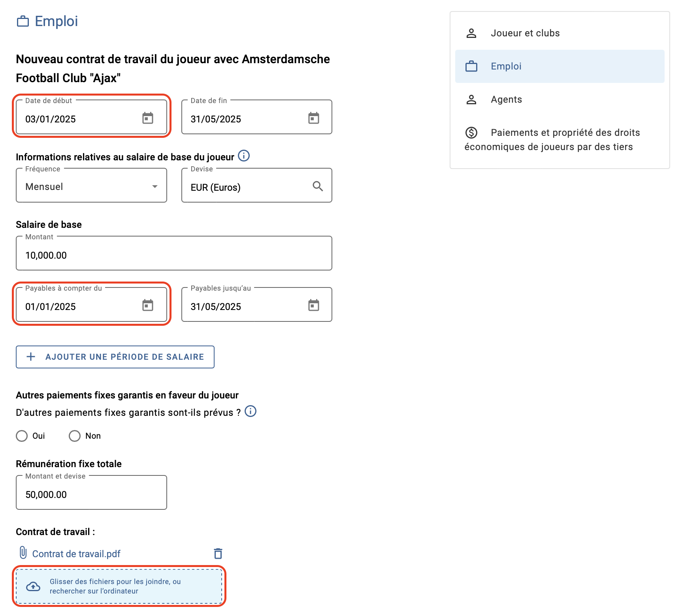Image resolution: width=682 pixels, height=616 pixels.
Task: Select the Emploi item in side navigation
Action: tap(560, 66)
